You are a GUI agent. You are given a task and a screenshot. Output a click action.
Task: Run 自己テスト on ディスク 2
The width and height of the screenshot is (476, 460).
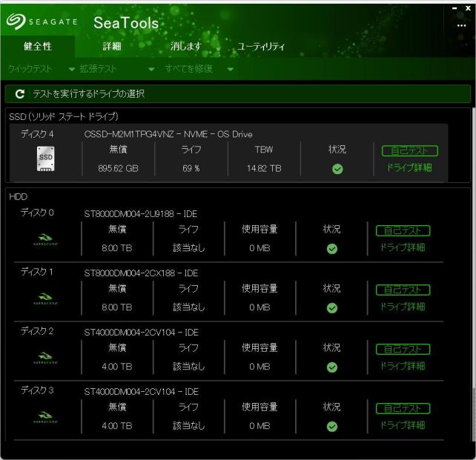tap(403, 350)
